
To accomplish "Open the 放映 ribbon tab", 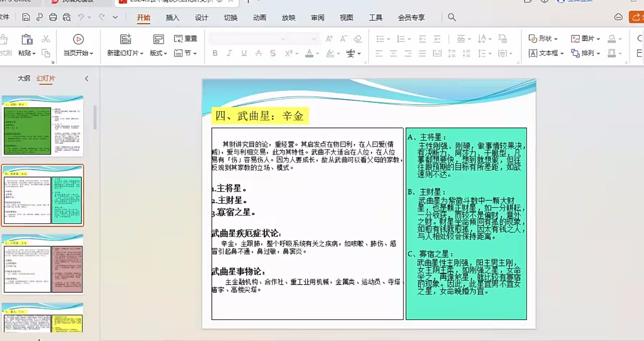I will point(288,17).
